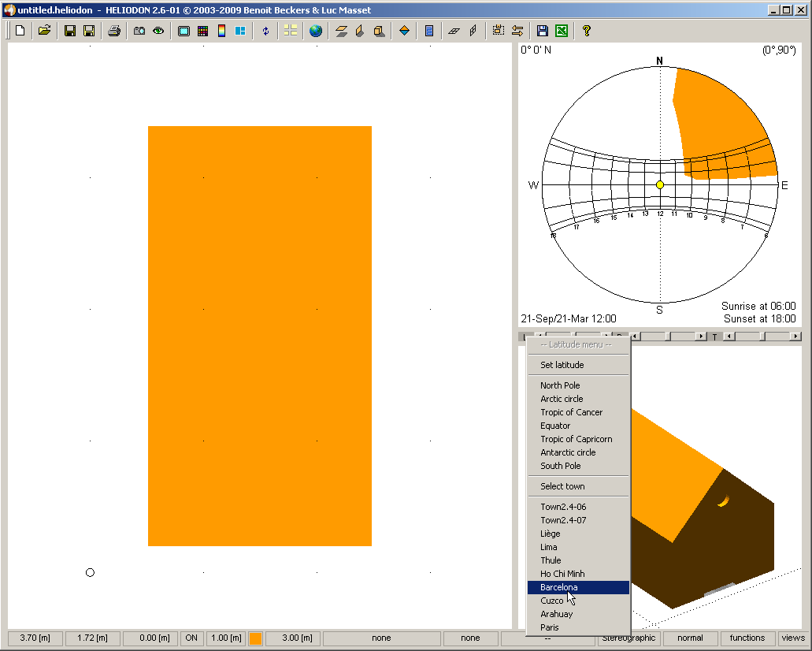Viewport: 812px width, 651px height.
Task: Toggle the ON status bar button
Action: point(191,638)
